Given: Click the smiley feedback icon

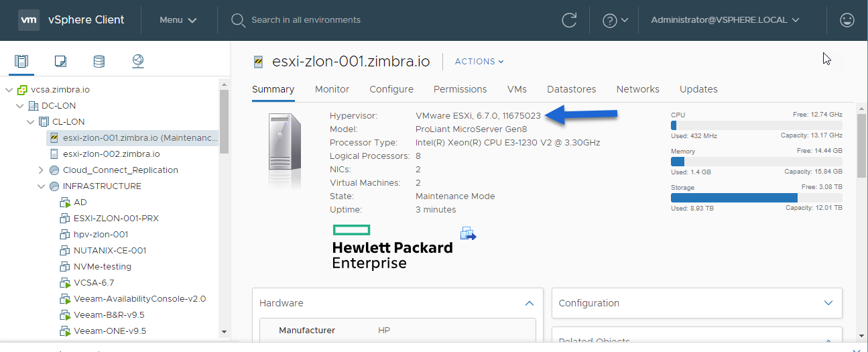Looking at the screenshot, I should click(x=847, y=20).
